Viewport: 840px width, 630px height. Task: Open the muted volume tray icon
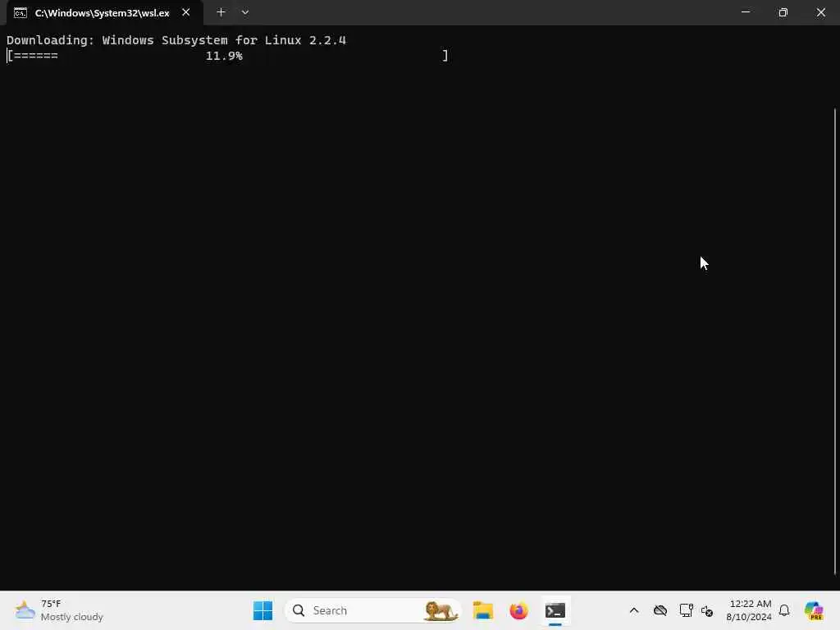[707, 610]
